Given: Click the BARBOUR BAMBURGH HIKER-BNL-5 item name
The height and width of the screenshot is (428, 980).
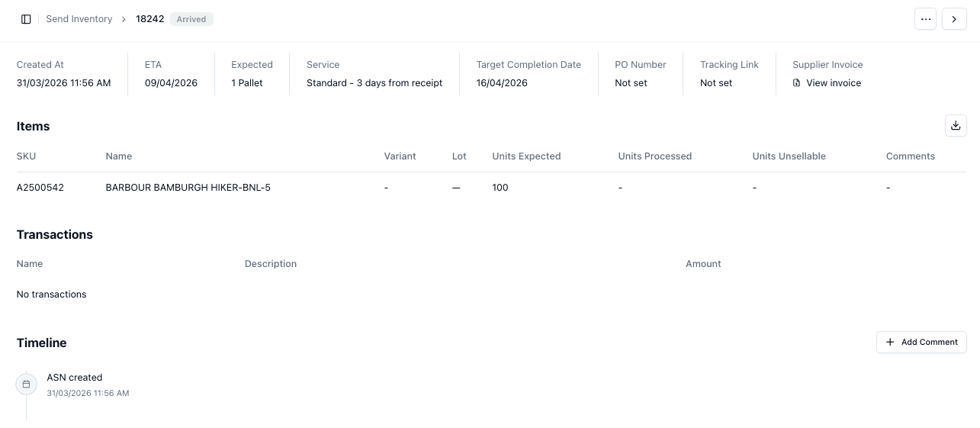Looking at the screenshot, I should (188, 188).
